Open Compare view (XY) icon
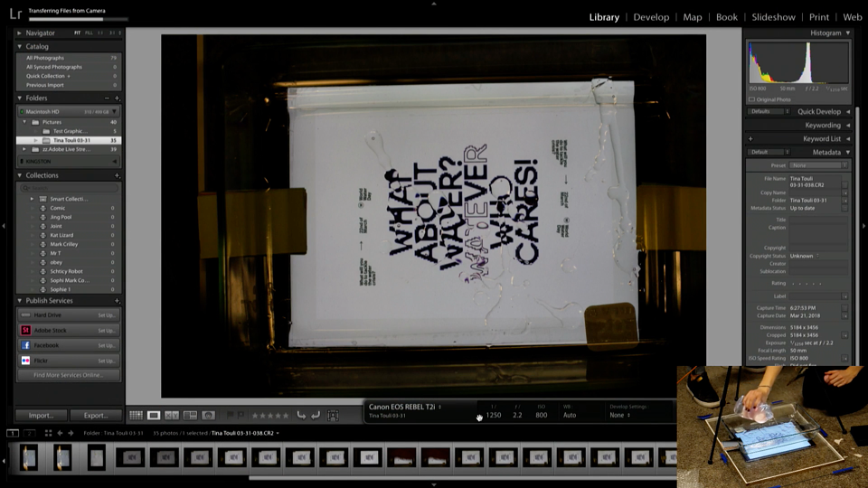 pyautogui.click(x=172, y=415)
